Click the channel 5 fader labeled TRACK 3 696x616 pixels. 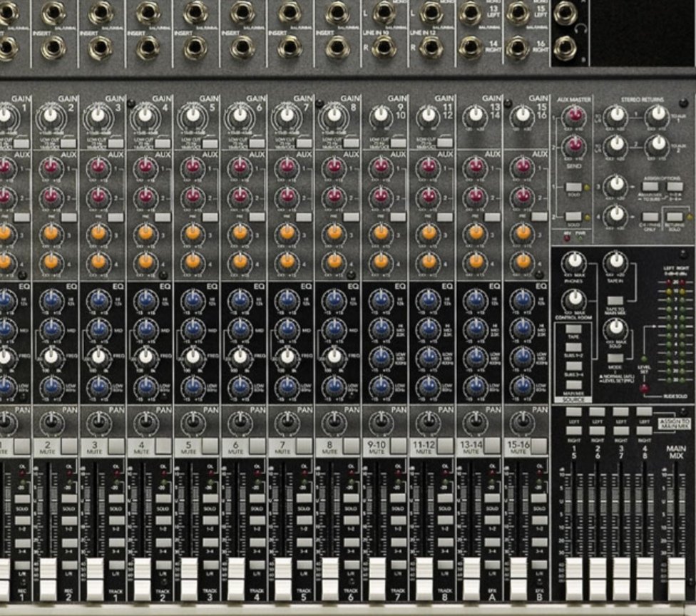click(190, 579)
